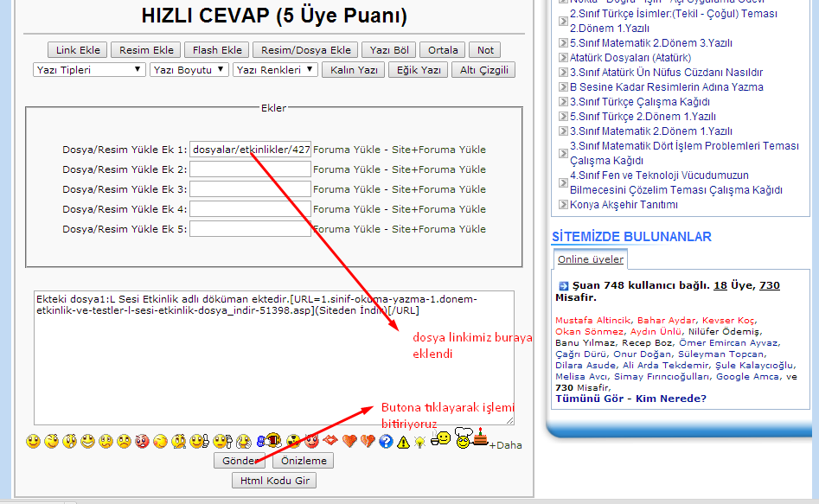Viewport: 819px width, 504px height.
Task: Click the Önizleme preview button
Action: click(303, 461)
